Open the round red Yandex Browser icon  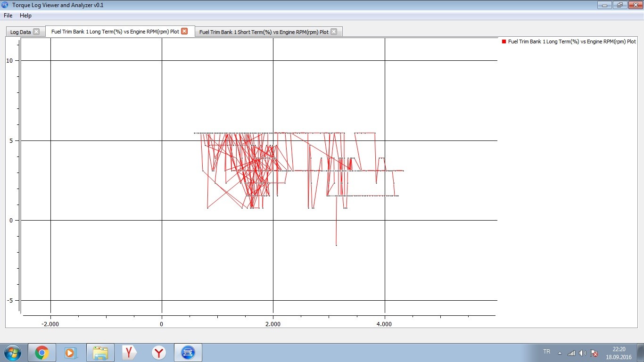pyautogui.click(x=159, y=353)
